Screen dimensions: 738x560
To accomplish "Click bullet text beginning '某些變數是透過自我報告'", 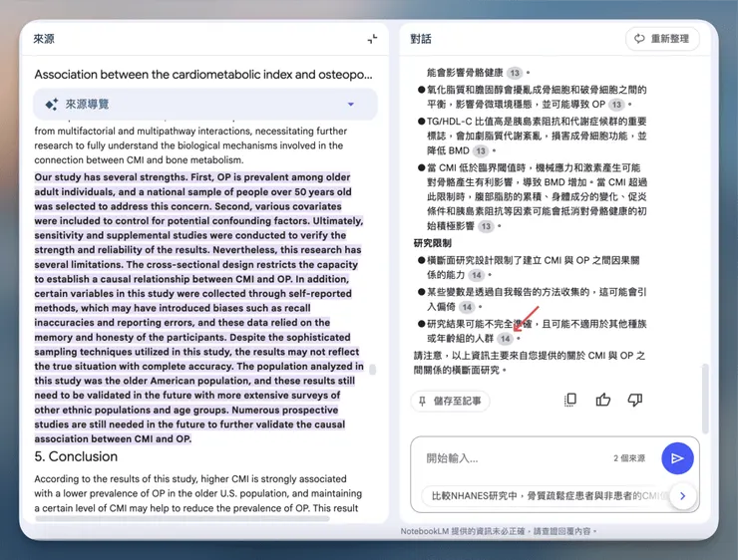I will tap(537, 300).
